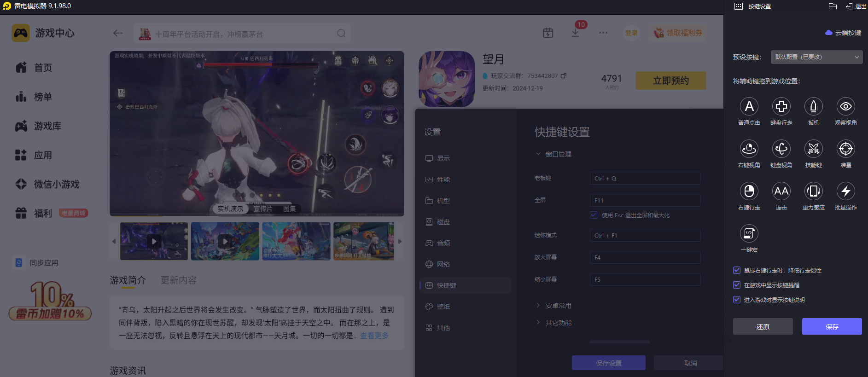Open downloads icon with badge 10

coord(576,33)
